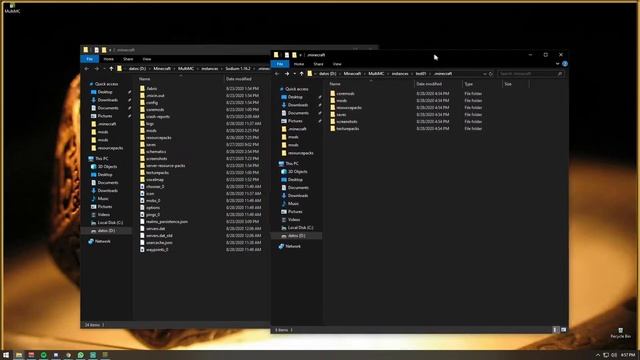Open the Windows Start menu
Viewport: 640px width, 360px height.
(x=6, y=355)
